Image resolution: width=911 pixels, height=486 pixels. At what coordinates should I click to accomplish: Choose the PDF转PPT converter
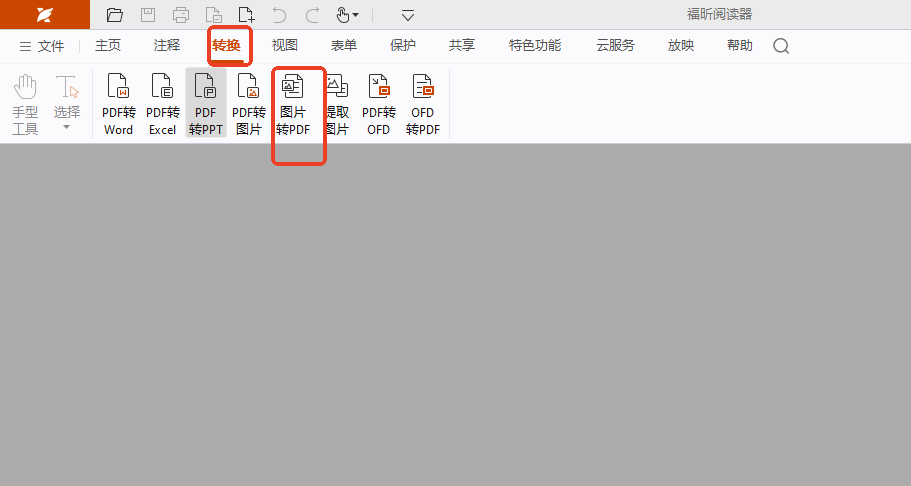tap(205, 104)
